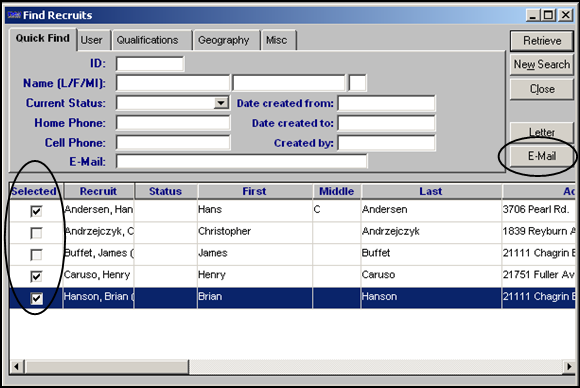The width and height of the screenshot is (580, 388).
Task: Start a New Search
Action: click(542, 65)
